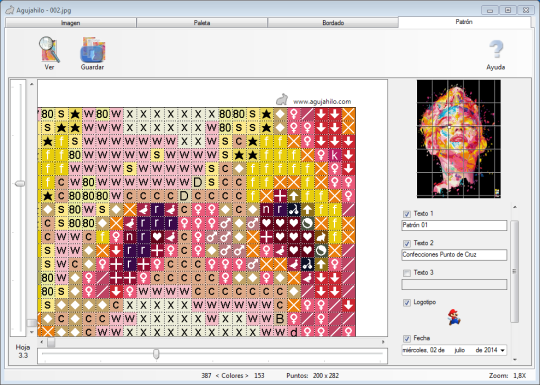The width and height of the screenshot is (540, 385).
Task: Click the options panel scroll down arrow
Action: (515, 360)
